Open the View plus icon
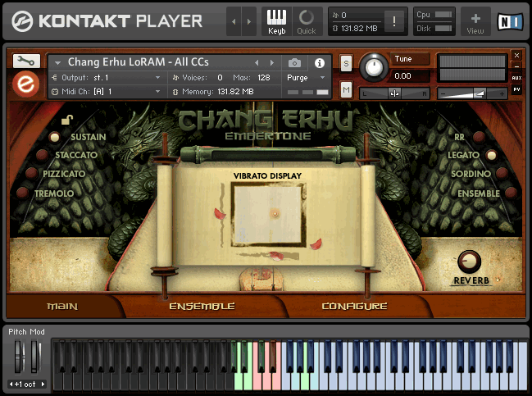 point(475,21)
